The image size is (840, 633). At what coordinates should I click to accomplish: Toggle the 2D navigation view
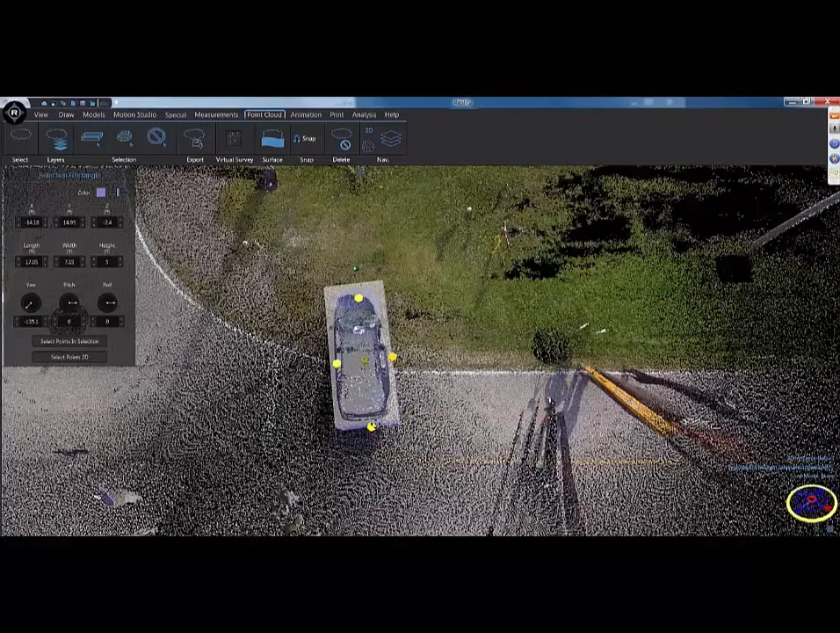click(369, 131)
